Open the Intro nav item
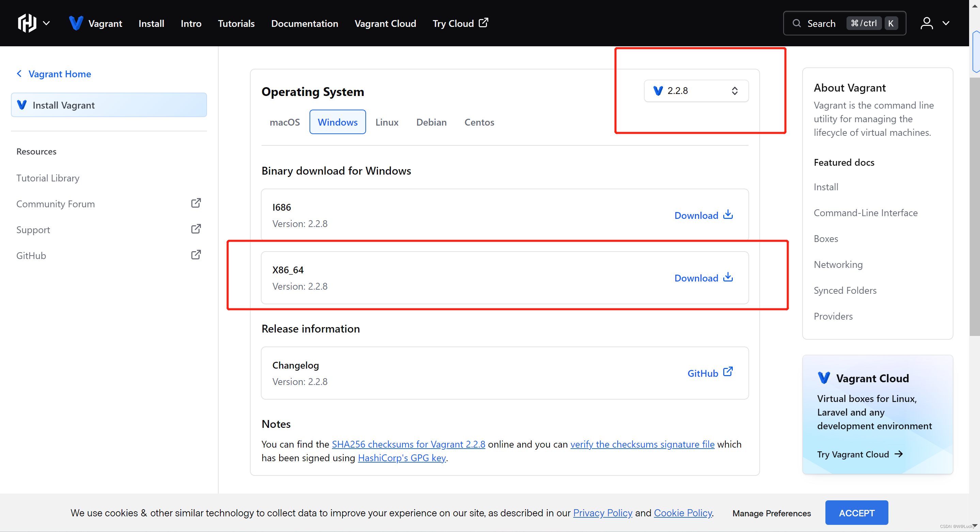 [x=191, y=23]
